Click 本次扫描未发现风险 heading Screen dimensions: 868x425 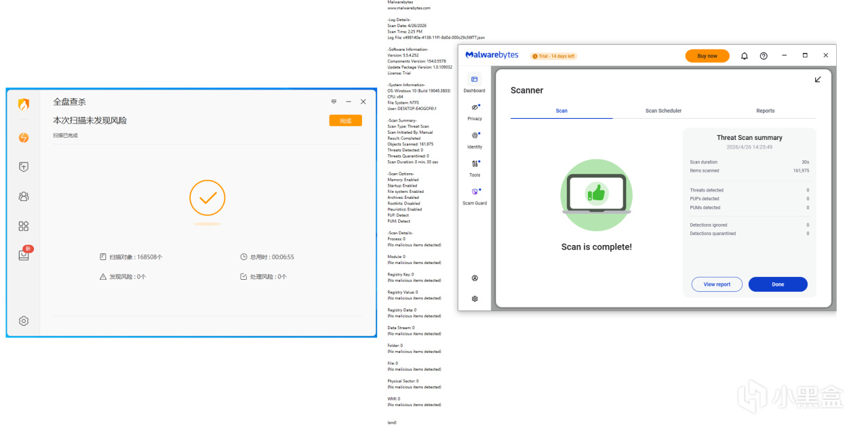pos(90,120)
